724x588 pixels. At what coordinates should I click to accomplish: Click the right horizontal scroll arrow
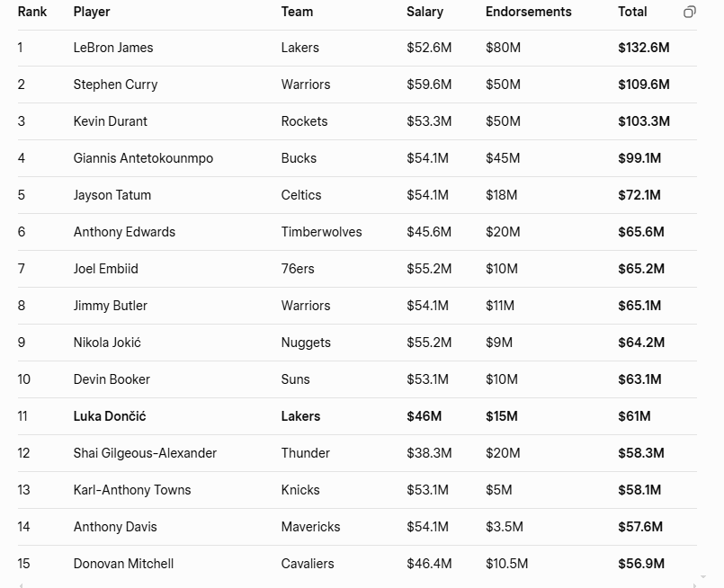pyautogui.click(x=696, y=585)
